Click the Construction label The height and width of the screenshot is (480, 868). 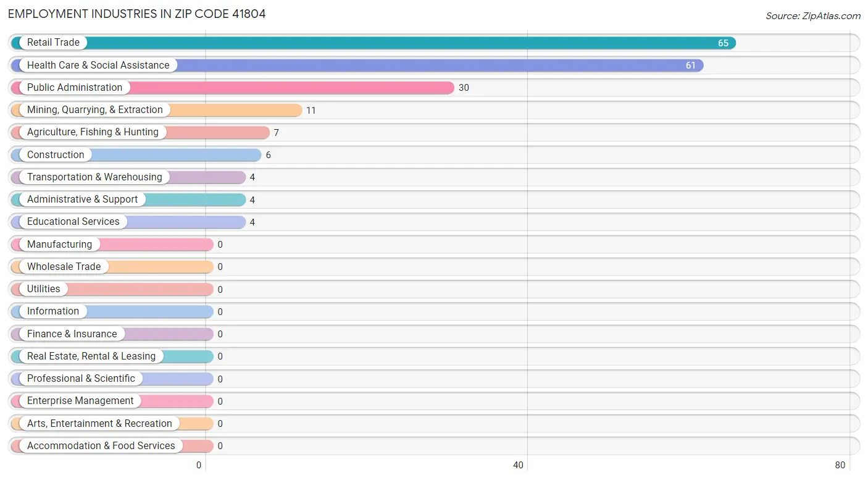[56, 154]
